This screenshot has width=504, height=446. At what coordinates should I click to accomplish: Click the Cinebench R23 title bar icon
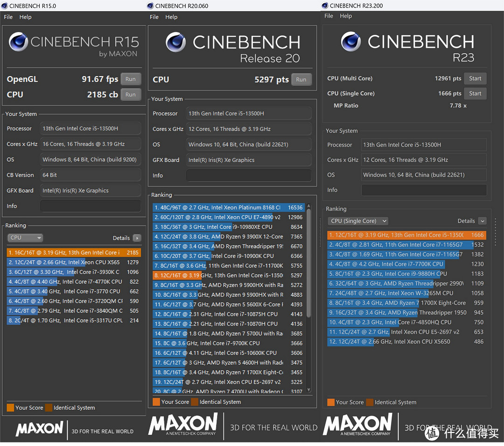(x=325, y=6)
